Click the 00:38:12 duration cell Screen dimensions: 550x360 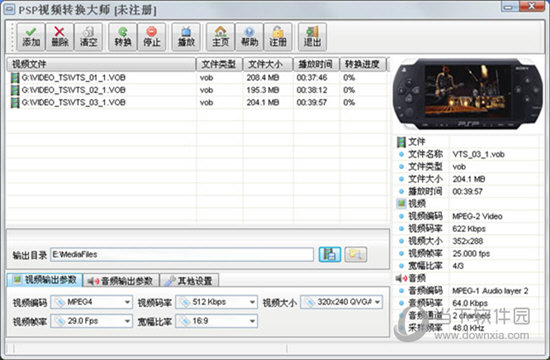point(311,90)
